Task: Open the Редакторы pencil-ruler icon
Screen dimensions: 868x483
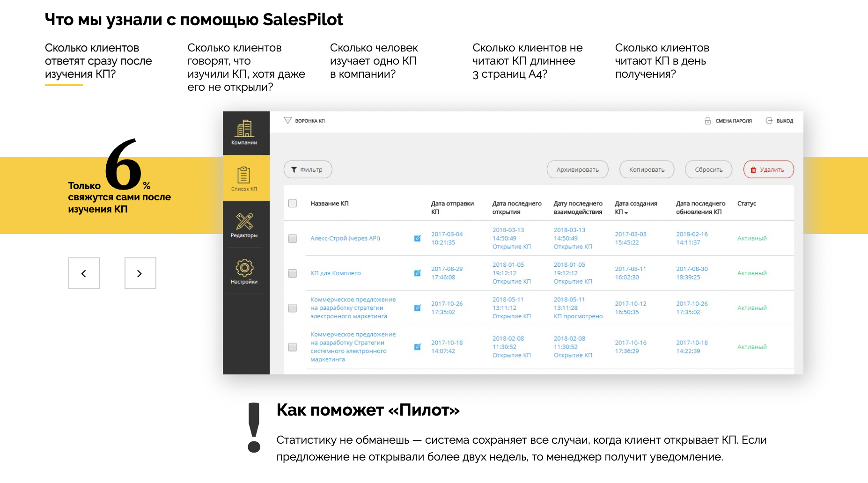Action: tap(244, 221)
